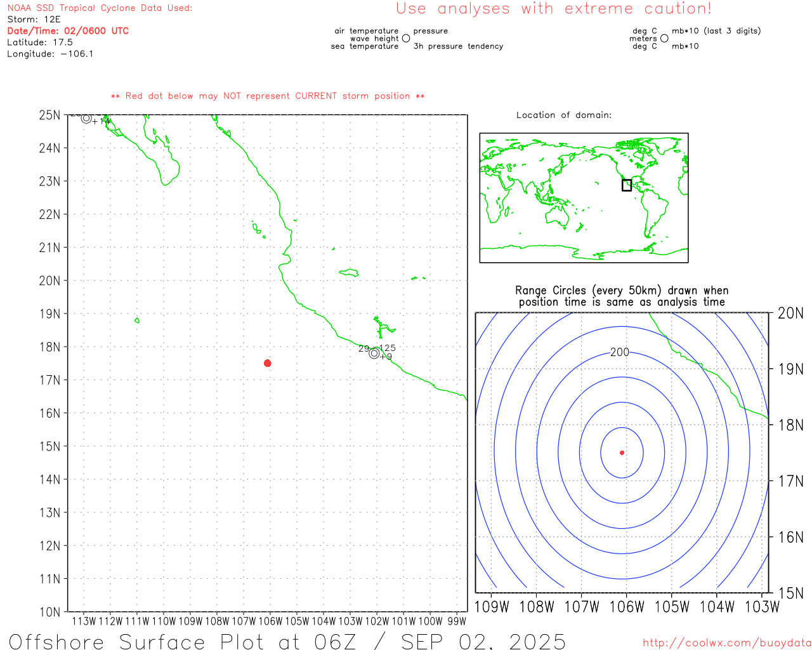Click the '21N' latitude label on main map
The width and height of the screenshot is (812, 650).
click(x=49, y=248)
